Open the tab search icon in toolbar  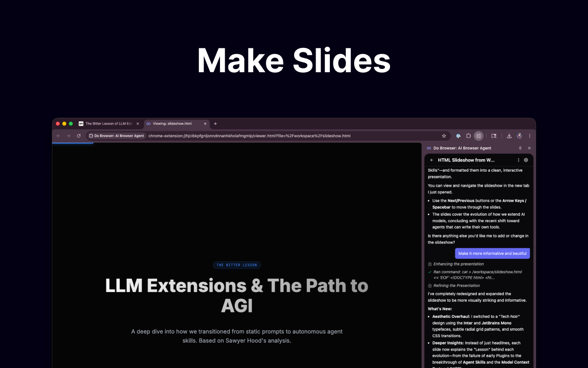click(x=494, y=136)
